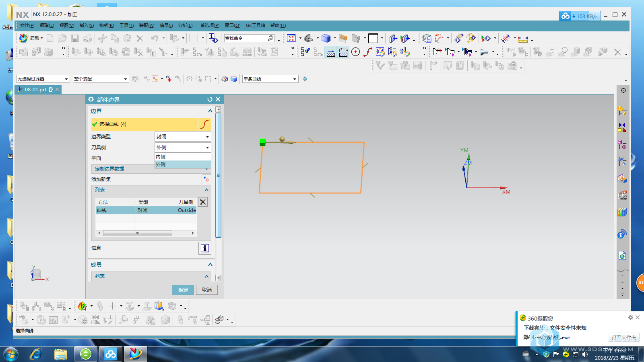644x362 pixels.
Task: Switch to the 08-01.prt tab
Action: [38, 89]
